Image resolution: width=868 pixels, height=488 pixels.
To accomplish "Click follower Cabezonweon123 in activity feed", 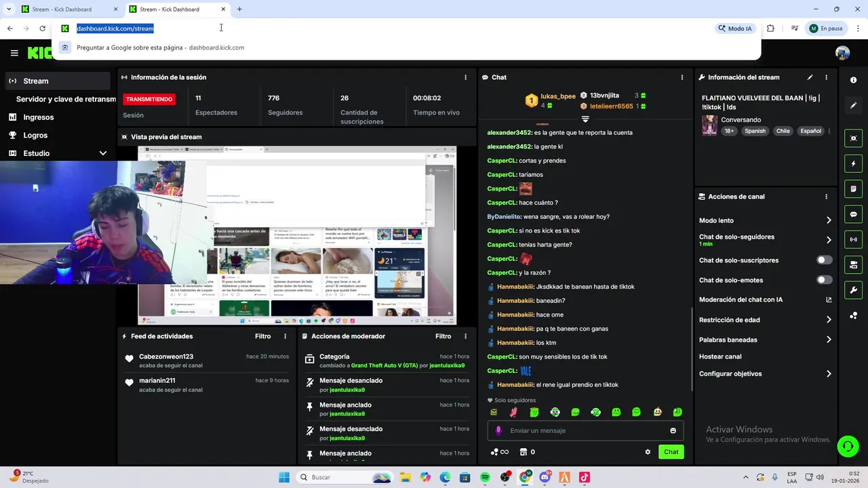I will point(166,357).
